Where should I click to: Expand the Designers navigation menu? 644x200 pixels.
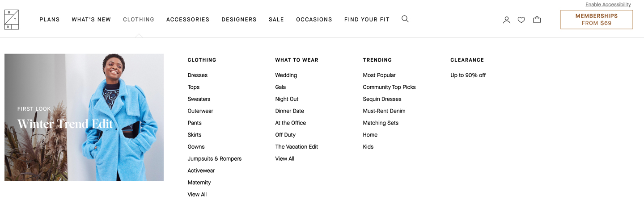click(239, 20)
